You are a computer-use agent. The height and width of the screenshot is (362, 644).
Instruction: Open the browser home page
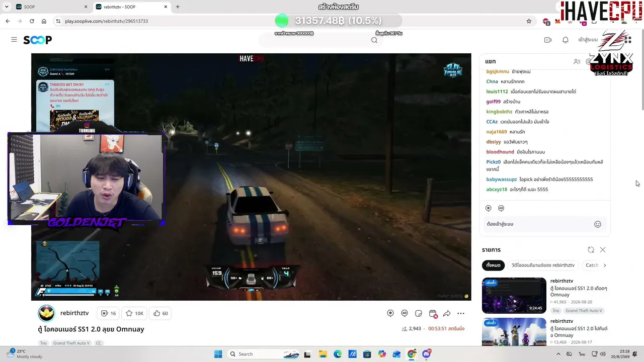click(x=44, y=21)
